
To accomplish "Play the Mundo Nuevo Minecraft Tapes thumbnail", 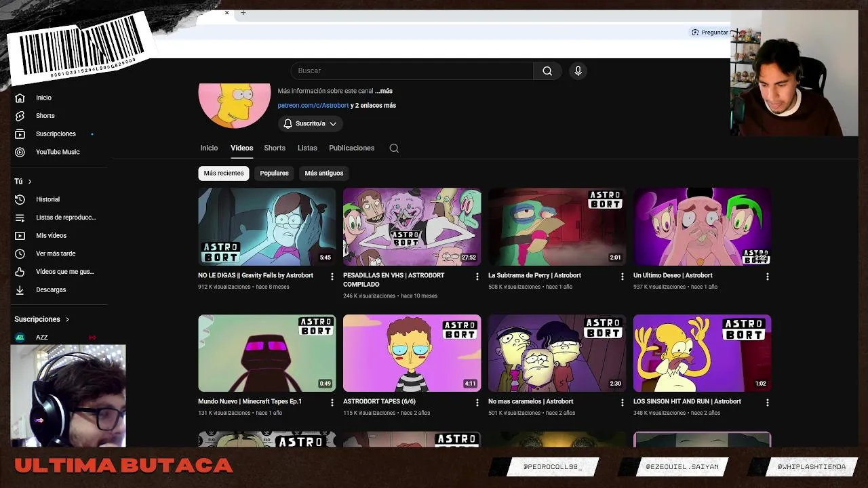I will [267, 353].
